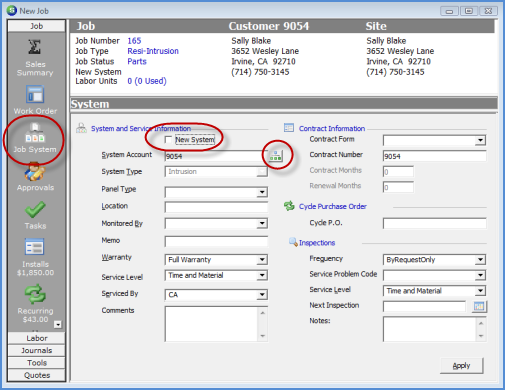The width and height of the screenshot is (505, 390).
Task: Click the Customer 9054 header
Action: click(x=269, y=26)
